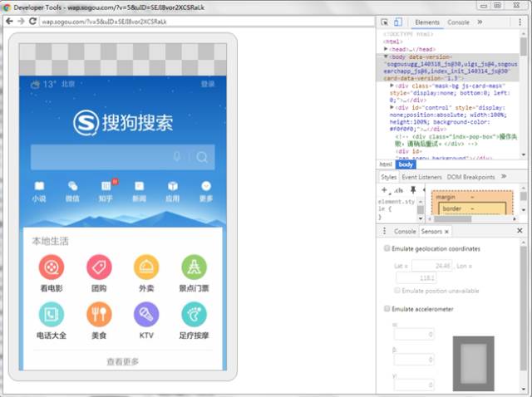Select the Sensors drawer tab
The height and width of the screenshot is (397, 532).
point(431,231)
